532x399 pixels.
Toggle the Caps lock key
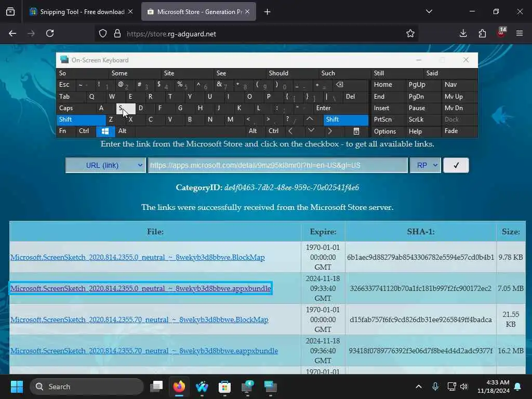click(76, 108)
